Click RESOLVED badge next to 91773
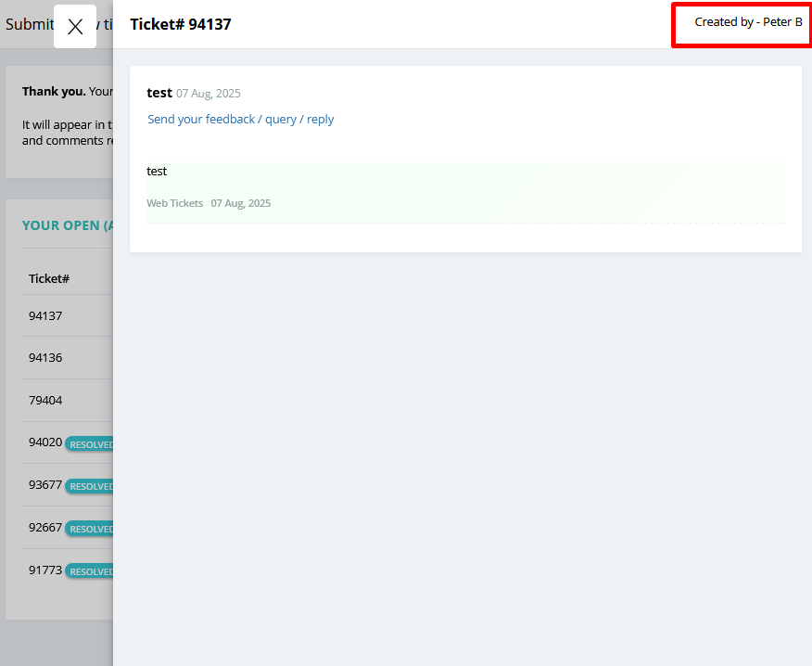 (90, 571)
